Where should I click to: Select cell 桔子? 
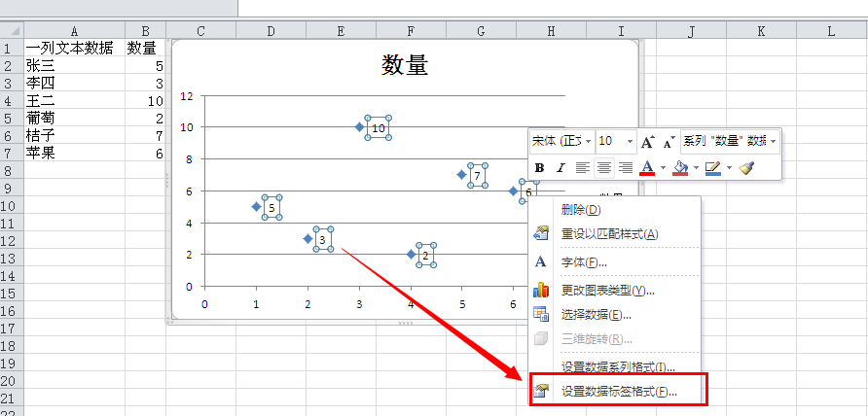coord(74,135)
